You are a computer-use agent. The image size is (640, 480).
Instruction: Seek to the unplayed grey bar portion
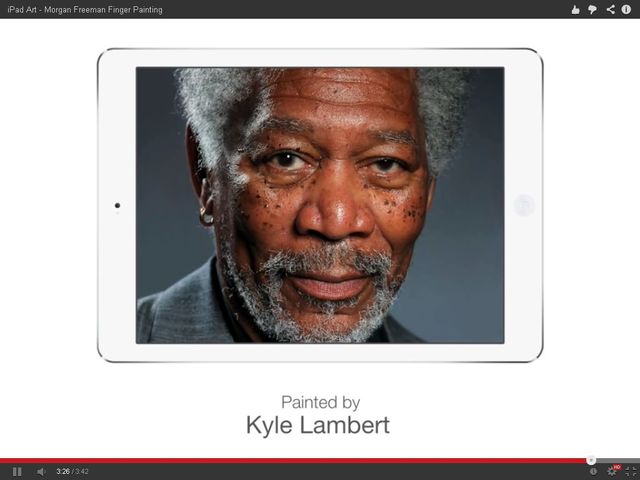coord(618,460)
